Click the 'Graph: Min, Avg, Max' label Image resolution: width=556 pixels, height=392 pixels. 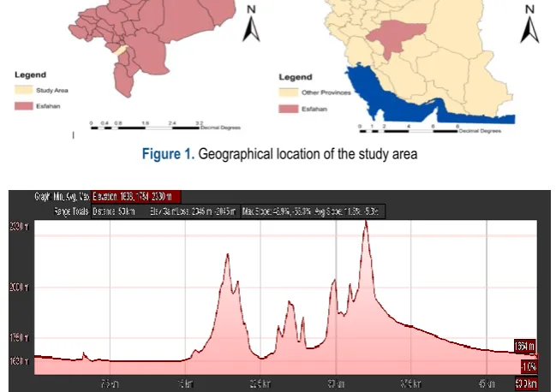tap(62, 196)
